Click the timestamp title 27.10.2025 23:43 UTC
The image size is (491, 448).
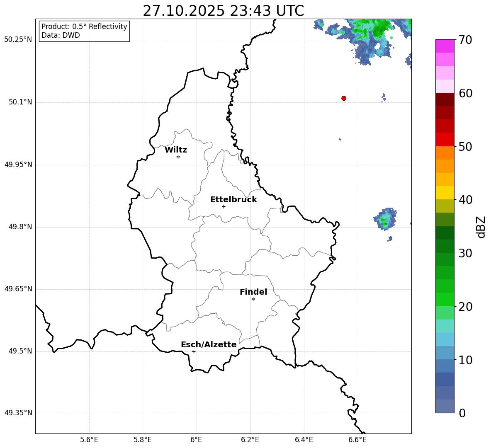click(x=223, y=11)
